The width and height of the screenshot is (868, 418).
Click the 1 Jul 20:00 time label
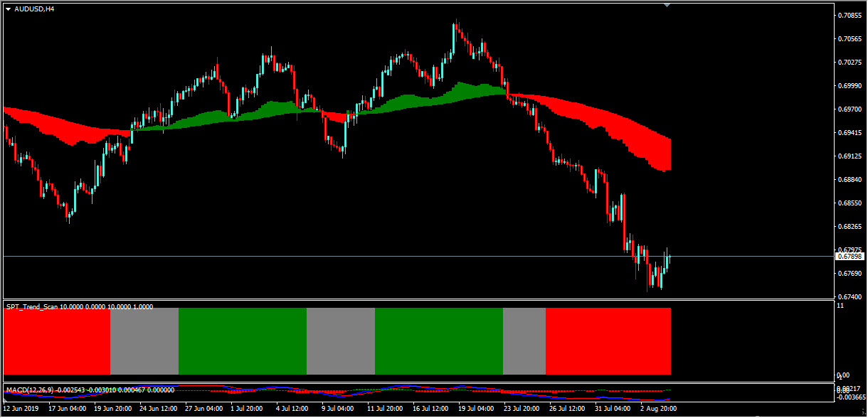(x=247, y=409)
